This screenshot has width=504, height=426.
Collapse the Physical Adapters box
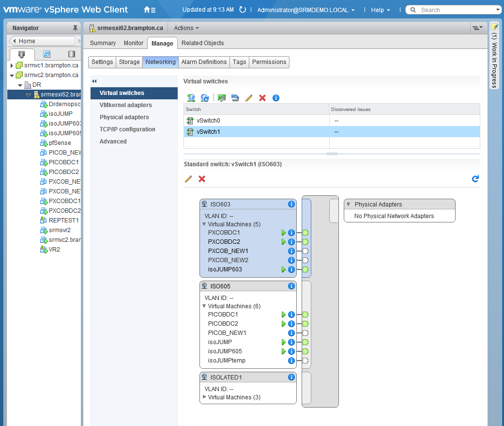(x=348, y=204)
